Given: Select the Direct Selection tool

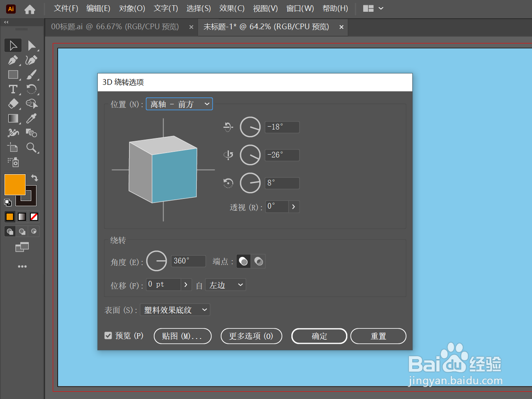Looking at the screenshot, I should pos(31,45).
